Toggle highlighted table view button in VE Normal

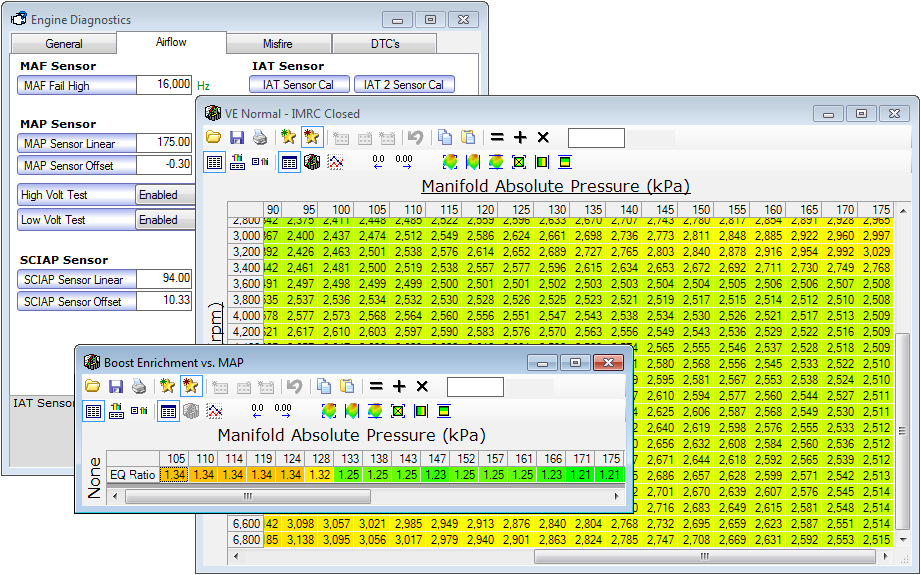[289, 162]
